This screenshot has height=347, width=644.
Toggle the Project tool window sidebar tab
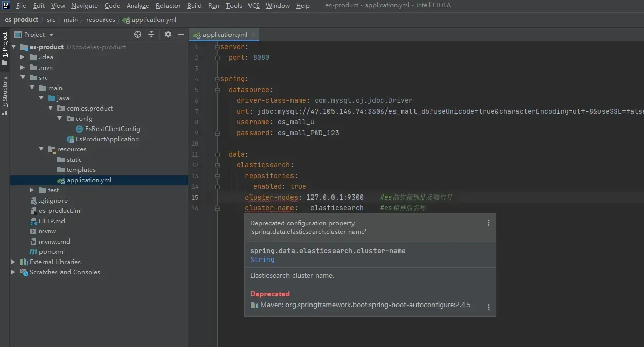click(x=5, y=48)
